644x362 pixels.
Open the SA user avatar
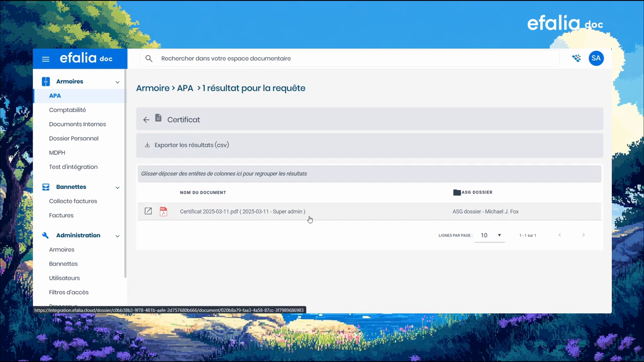(596, 58)
